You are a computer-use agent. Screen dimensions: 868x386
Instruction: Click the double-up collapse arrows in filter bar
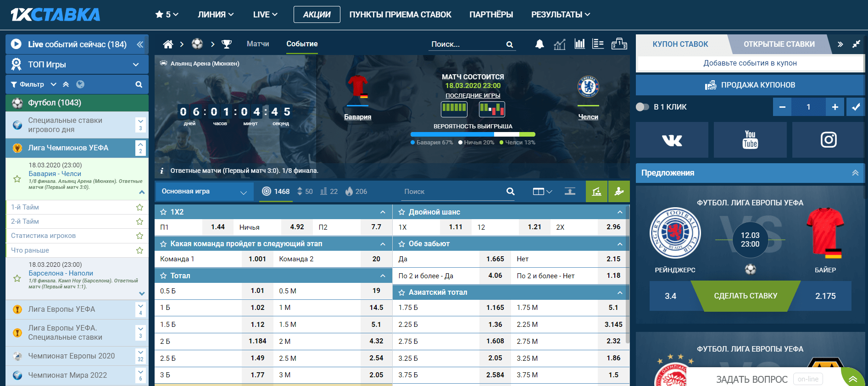66,84
